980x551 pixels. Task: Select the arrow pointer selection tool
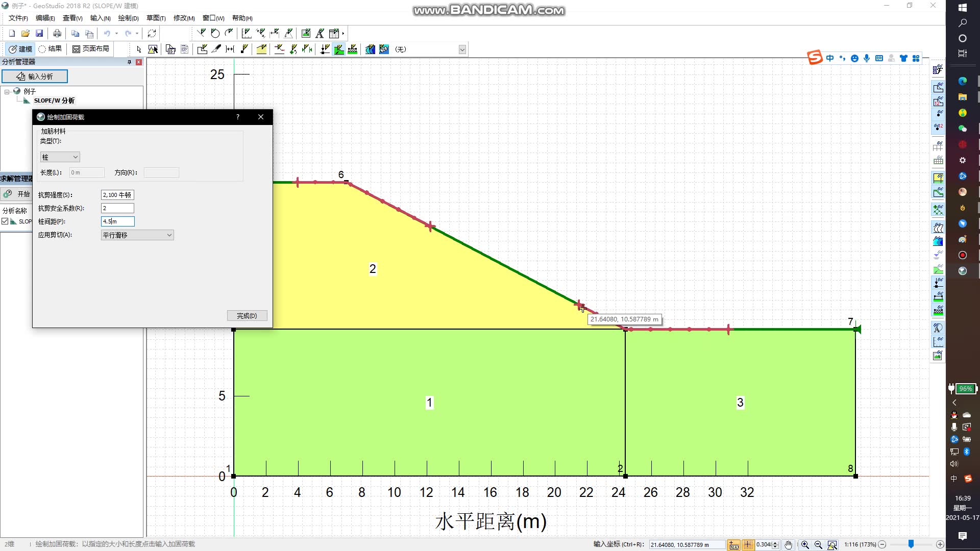click(139, 49)
